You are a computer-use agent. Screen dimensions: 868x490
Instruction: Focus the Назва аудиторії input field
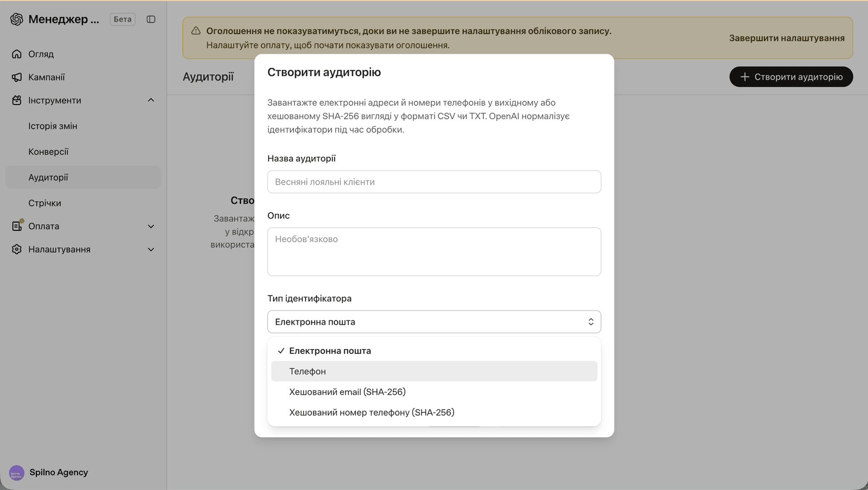[434, 182]
